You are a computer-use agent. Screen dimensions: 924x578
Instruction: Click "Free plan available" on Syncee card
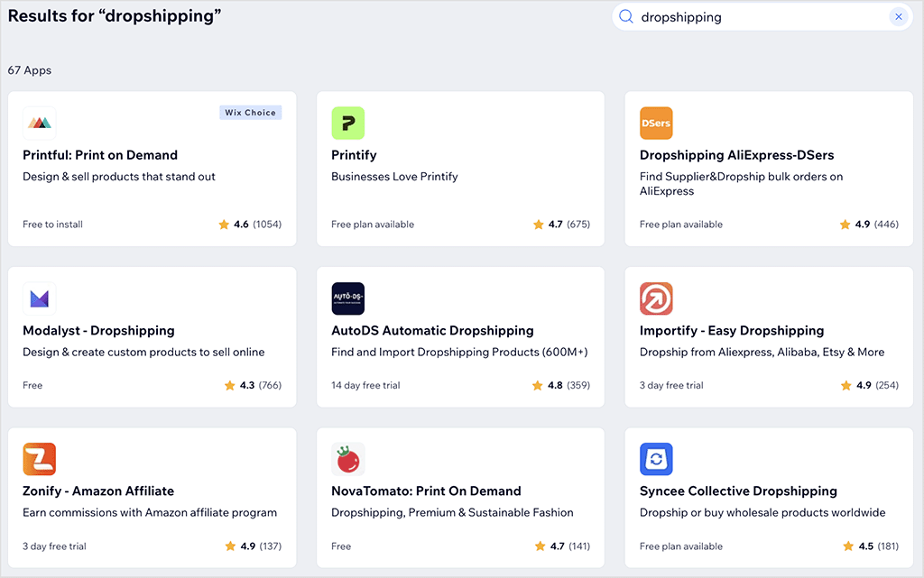point(681,546)
